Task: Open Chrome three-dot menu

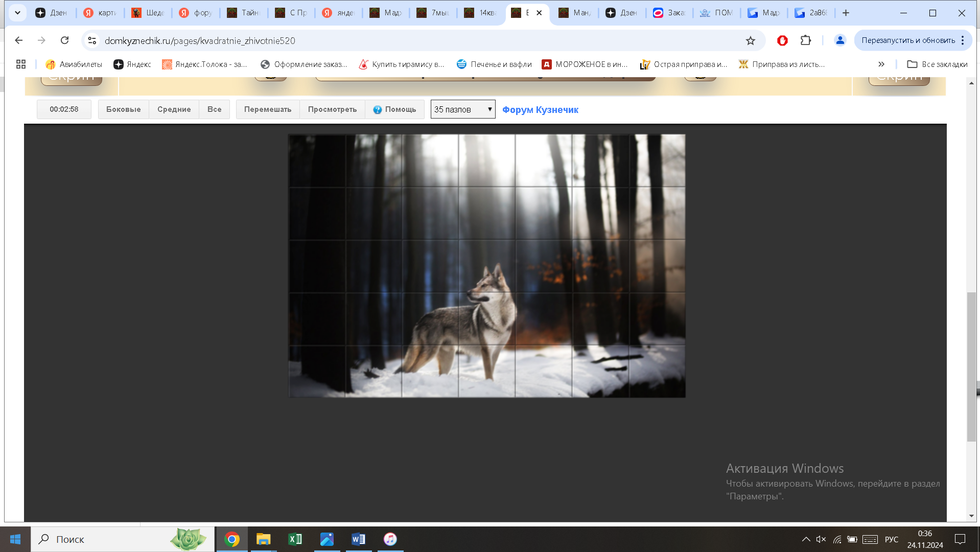Action: (x=963, y=40)
